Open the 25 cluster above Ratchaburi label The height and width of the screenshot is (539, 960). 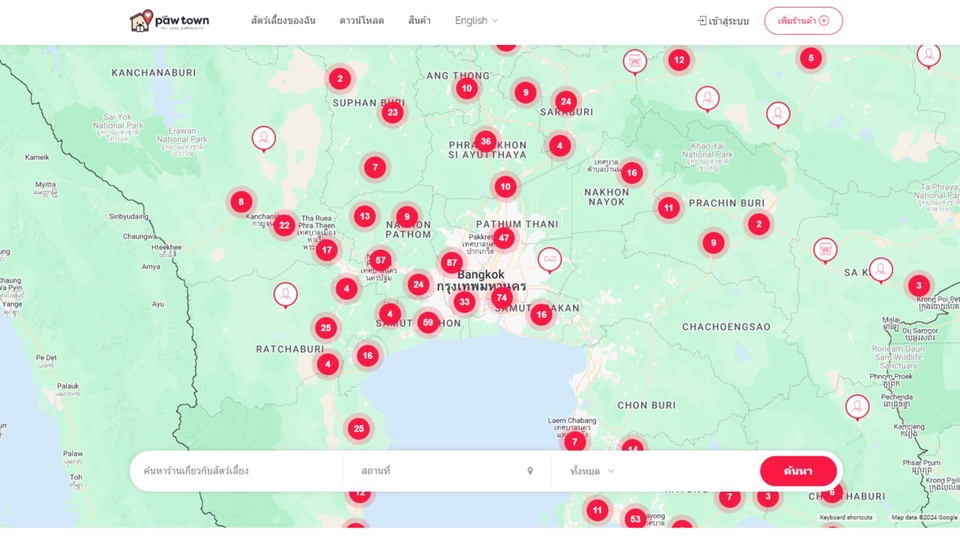pos(326,328)
